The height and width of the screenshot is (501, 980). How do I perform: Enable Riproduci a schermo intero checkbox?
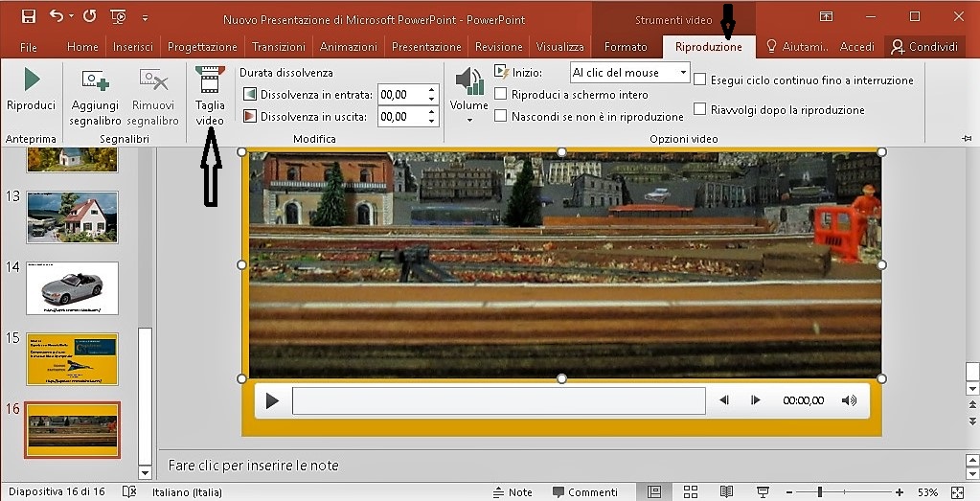(x=501, y=94)
